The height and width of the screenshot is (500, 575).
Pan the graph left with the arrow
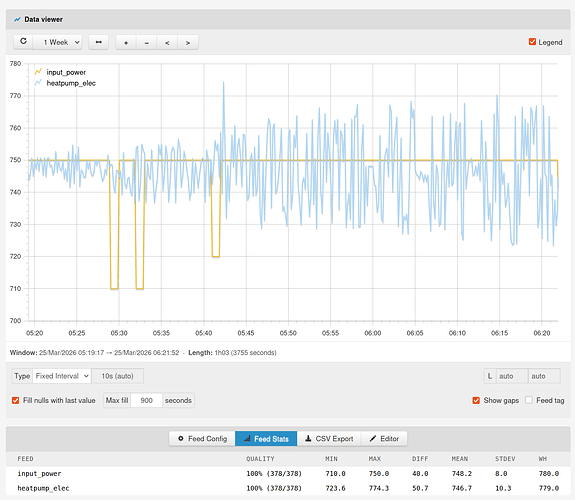167,43
